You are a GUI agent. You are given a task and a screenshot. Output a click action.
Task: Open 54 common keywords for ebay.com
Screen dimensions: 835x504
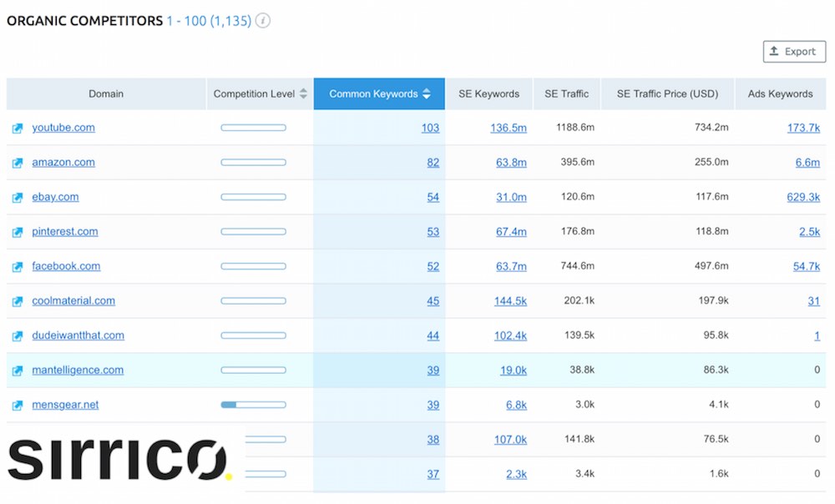[x=433, y=197]
